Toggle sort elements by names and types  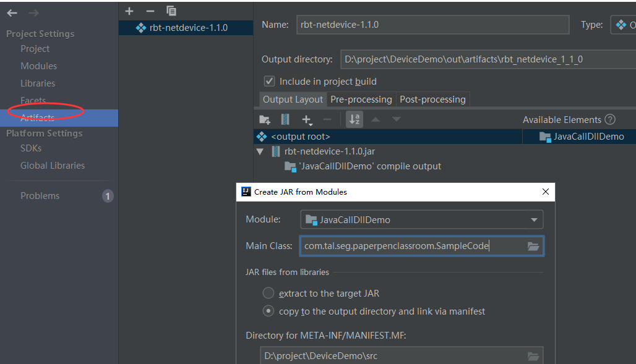pos(355,119)
